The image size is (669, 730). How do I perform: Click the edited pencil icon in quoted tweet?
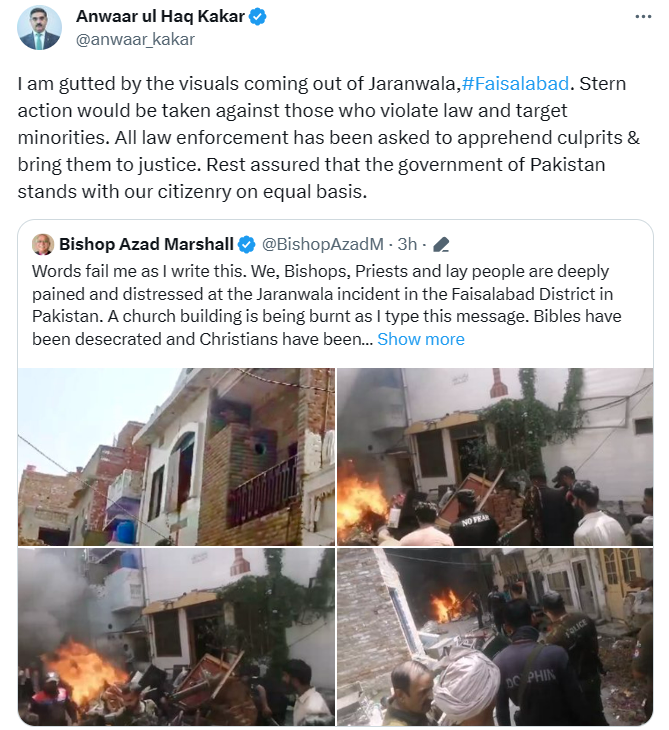pyautogui.click(x=441, y=244)
